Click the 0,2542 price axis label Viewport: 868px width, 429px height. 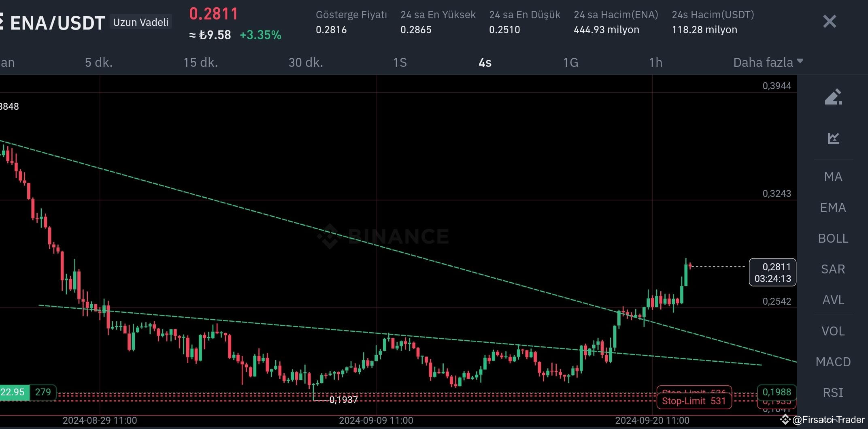coord(777,301)
